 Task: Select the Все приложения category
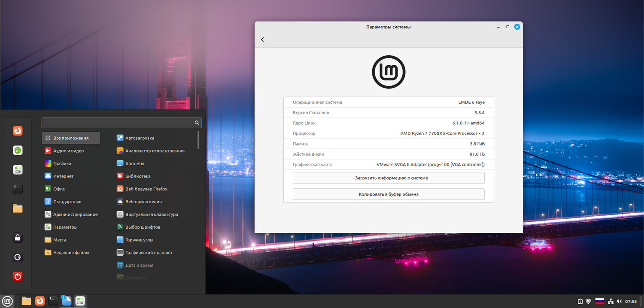pos(71,138)
